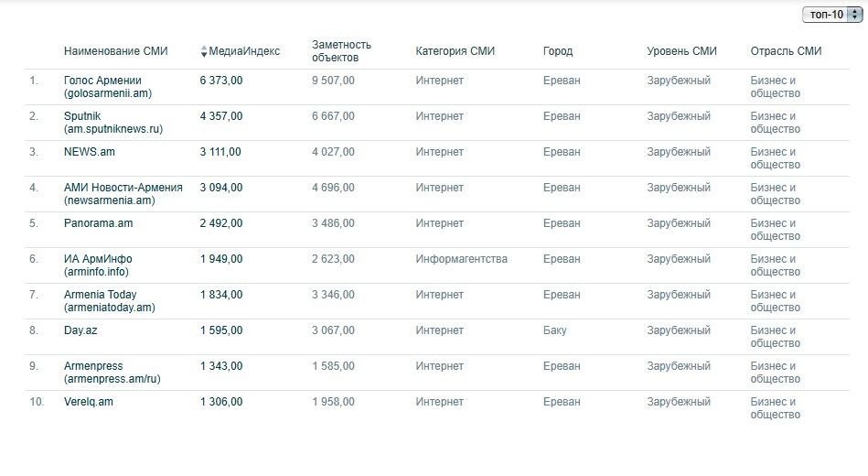868x476 pixels.
Task: Click the Категория СМИ column header
Action: pyautogui.click(x=455, y=51)
